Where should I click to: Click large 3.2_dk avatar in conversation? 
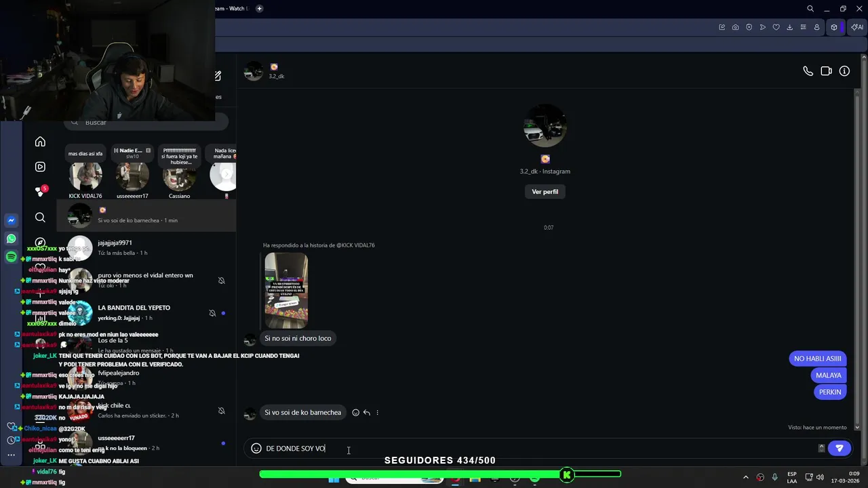coord(545,126)
